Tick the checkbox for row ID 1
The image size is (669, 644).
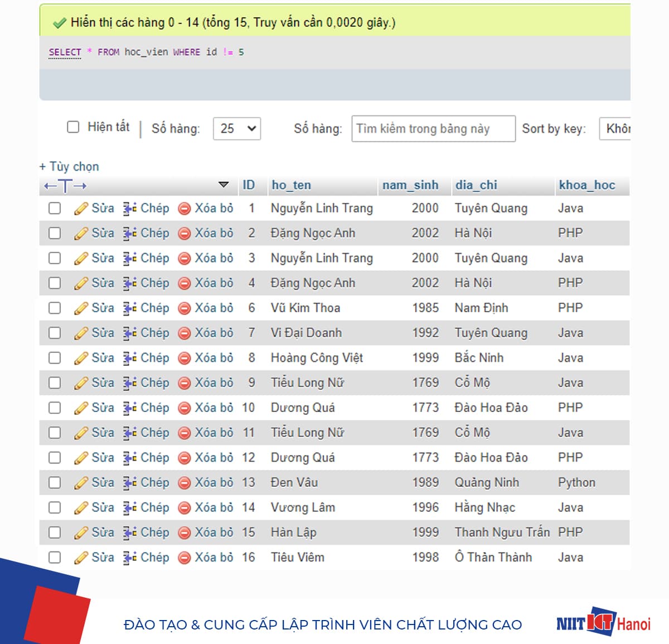point(55,209)
